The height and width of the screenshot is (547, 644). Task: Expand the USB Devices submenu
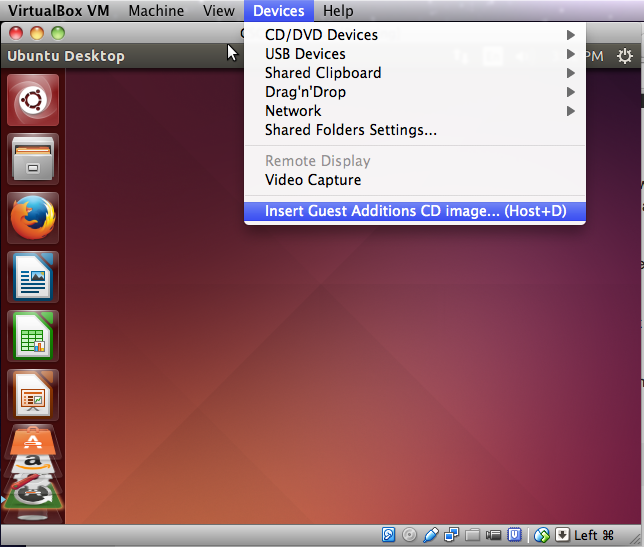click(415, 54)
